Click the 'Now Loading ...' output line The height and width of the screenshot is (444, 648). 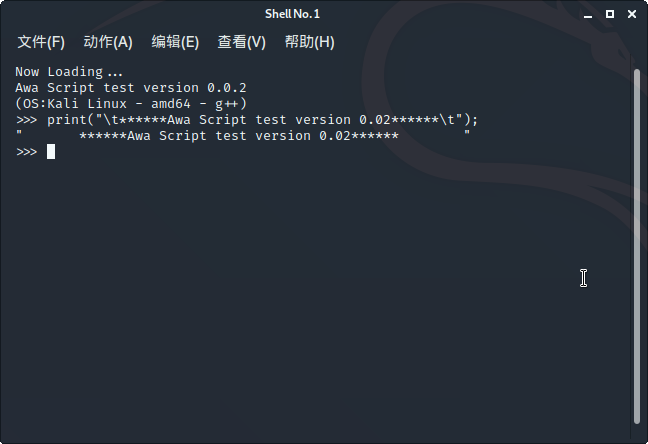(x=69, y=72)
